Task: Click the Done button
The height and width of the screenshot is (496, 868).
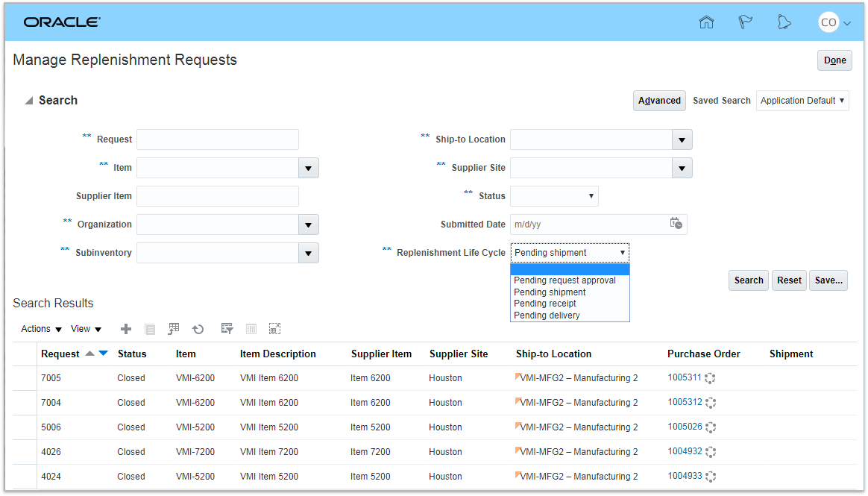Action: click(x=834, y=60)
